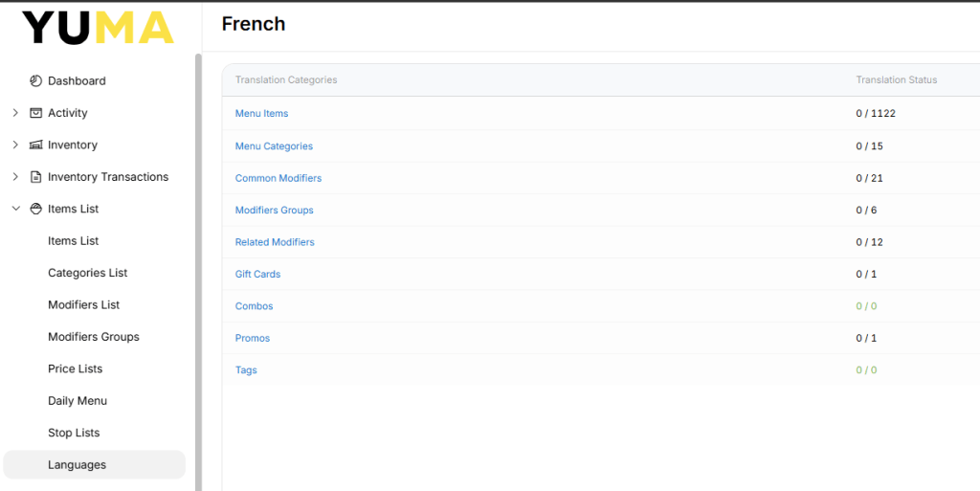
Task: Click the Promos row 0 / 1 status
Action: pos(866,338)
